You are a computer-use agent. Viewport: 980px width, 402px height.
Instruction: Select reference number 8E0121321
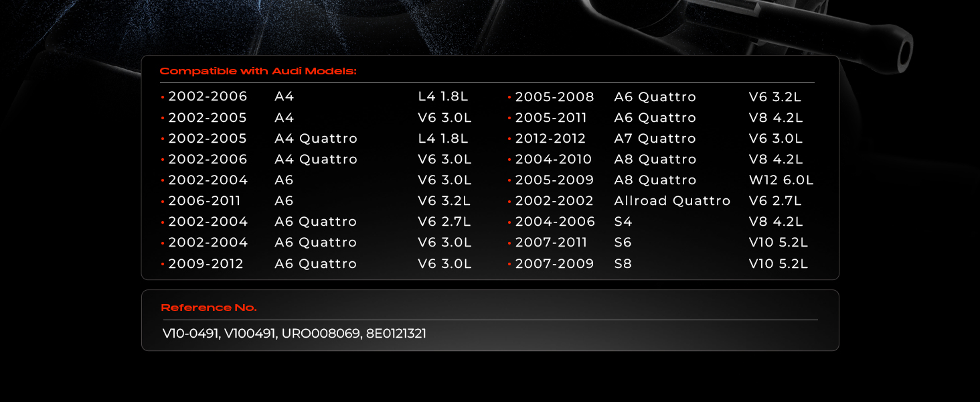pos(396,334)
